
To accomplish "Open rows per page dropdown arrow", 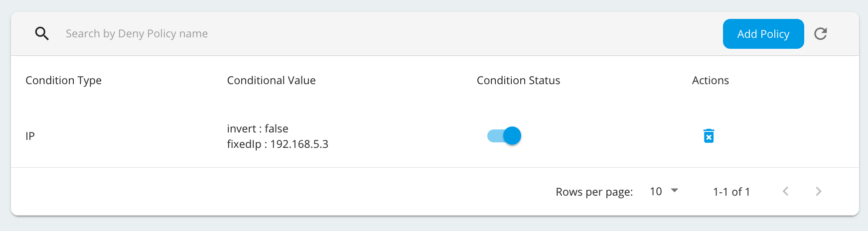I will tap(675, 191).
